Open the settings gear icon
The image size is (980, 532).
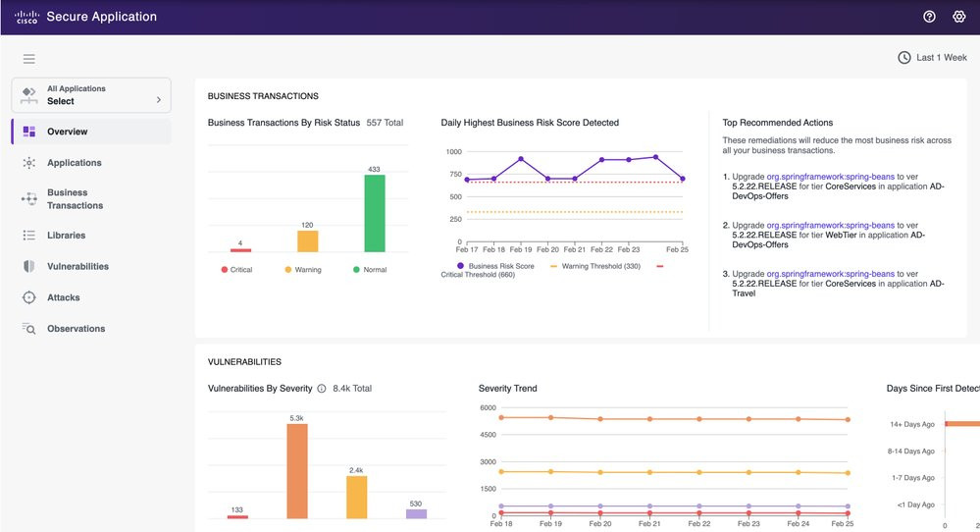pyautogui.click(x=958, y=17)
